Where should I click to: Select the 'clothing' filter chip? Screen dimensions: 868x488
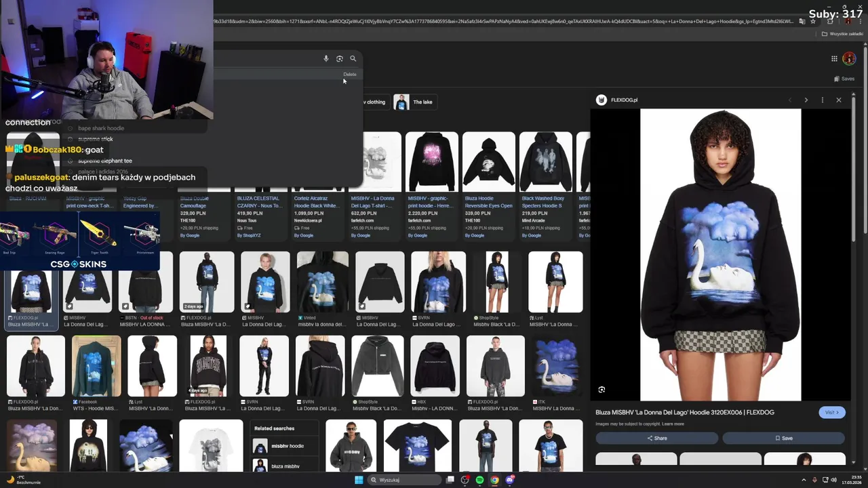[375, 102]
